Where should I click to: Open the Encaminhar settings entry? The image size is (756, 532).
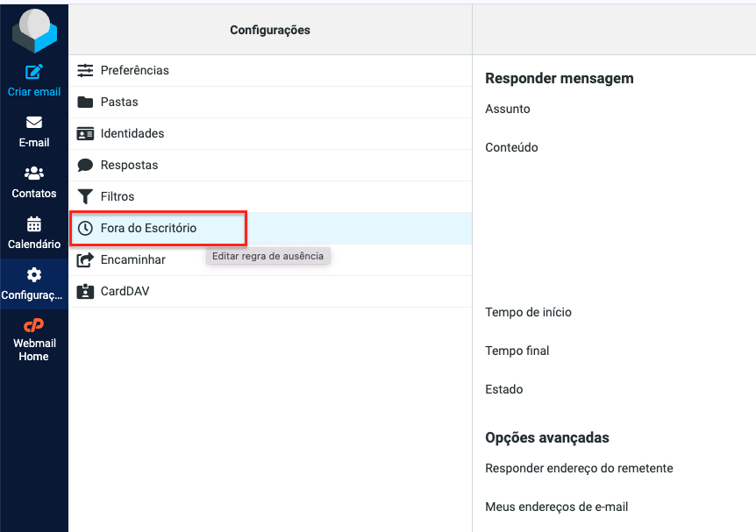coord(133,259)
